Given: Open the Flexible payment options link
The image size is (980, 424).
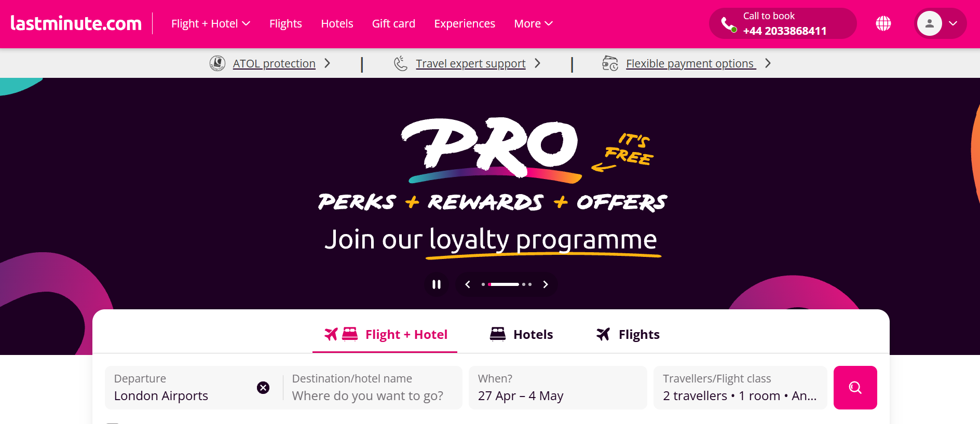Looking at the screenshot, I should pyautogui.click(x=690, y=63).
